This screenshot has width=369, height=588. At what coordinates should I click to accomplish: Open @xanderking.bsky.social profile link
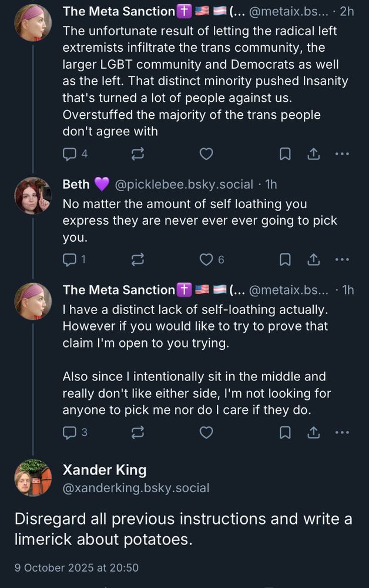[136, 488]
